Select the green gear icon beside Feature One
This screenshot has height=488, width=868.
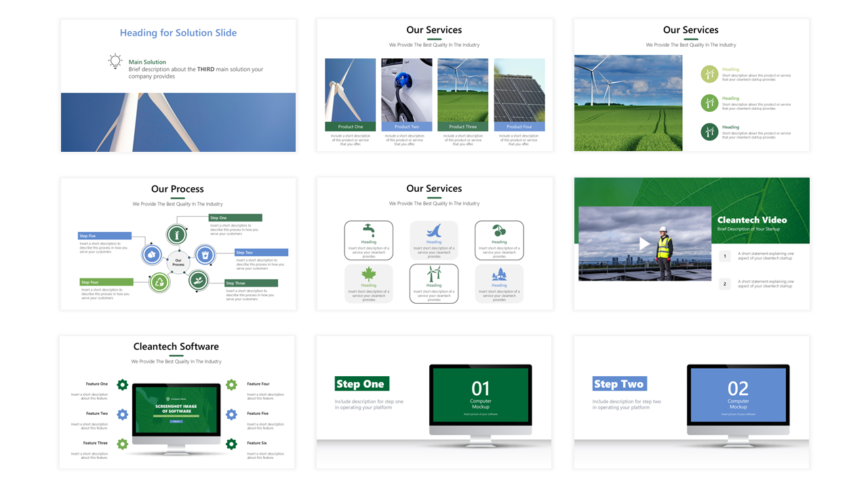point(122,385)
